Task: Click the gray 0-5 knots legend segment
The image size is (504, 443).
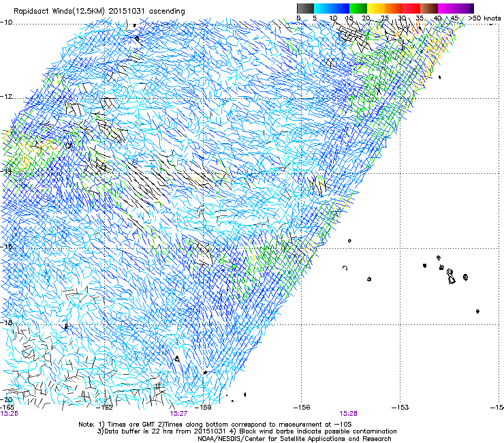Action: 305,8
